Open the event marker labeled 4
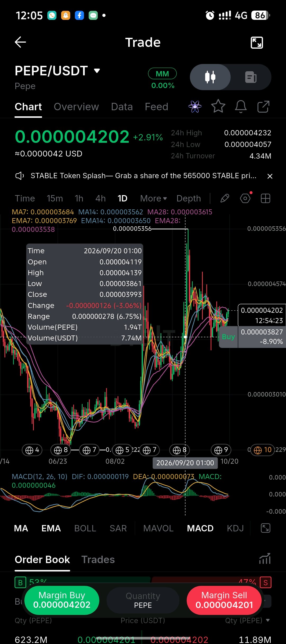The image size is (286, 644). point(32,450)
